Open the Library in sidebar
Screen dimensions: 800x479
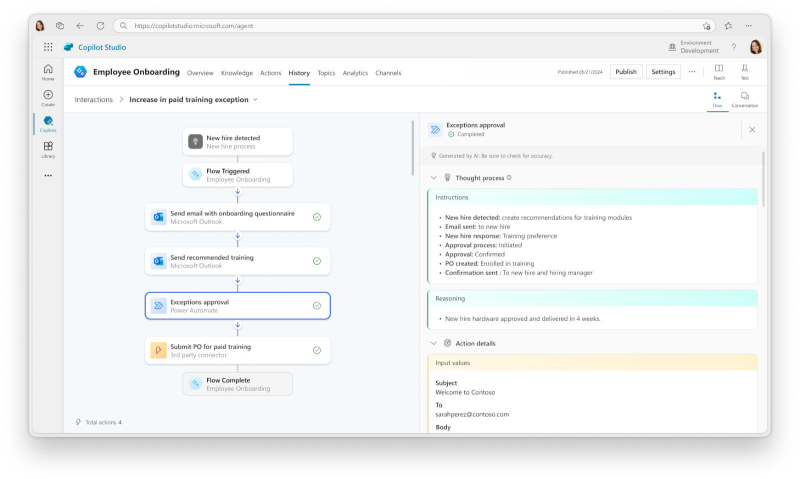pyautogui.click(x=48, y=149)
